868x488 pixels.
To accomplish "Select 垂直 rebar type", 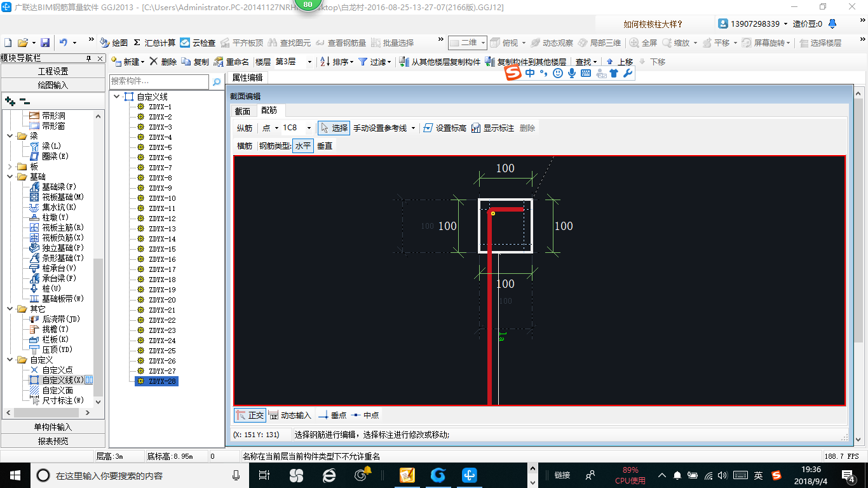I will pyautogui.click(x=325, y=146).
